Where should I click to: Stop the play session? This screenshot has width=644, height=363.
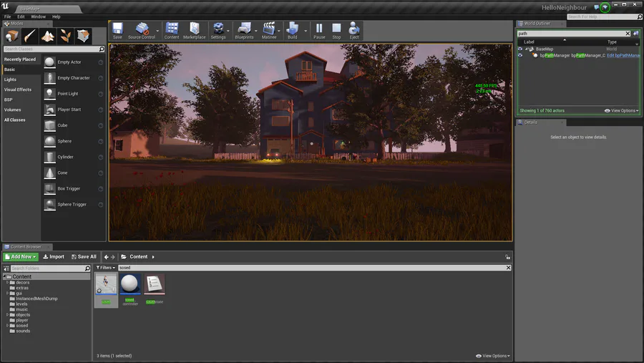point(336,30)
